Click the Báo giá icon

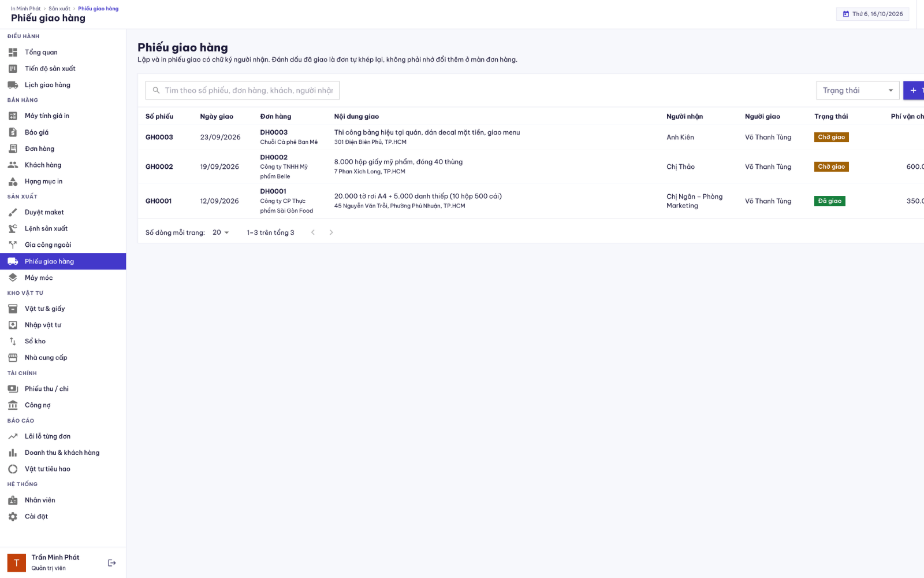(13, 132)
